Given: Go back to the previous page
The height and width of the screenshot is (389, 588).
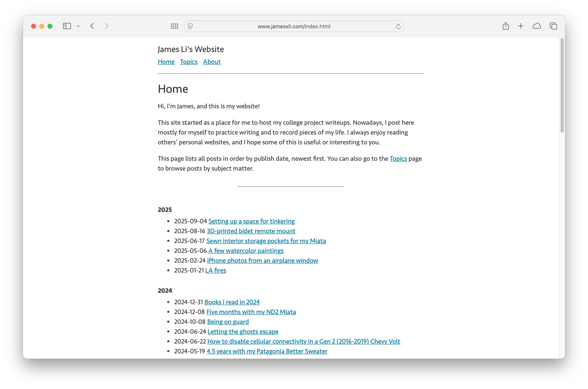Looking at the screenshot, I should click(x=92, y=26).
